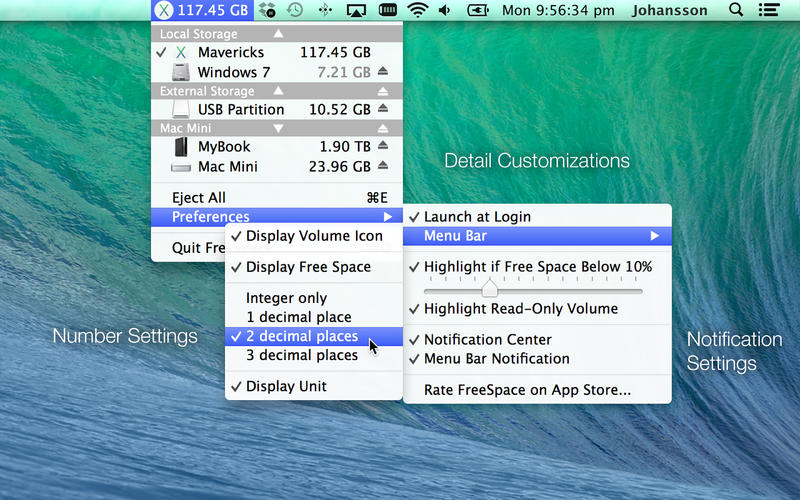The height and width of the screenshot is (500, 800).
Task: Eject the MyBook drive
Action: [x=382, y=147]
